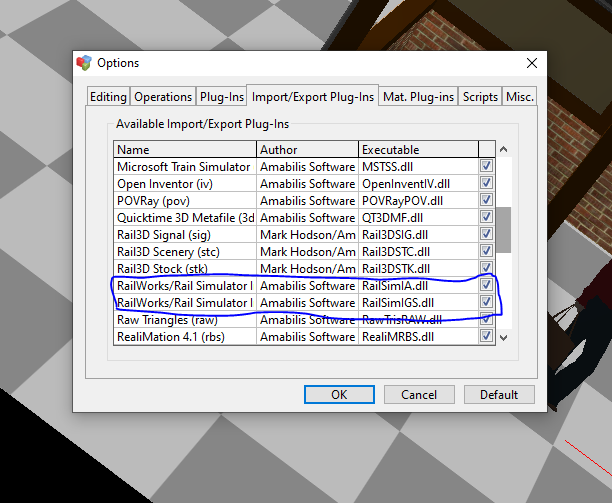Click the plug-in list scroll down arrow
Screen dimensions: 612x503
click(x=503, y=337)
